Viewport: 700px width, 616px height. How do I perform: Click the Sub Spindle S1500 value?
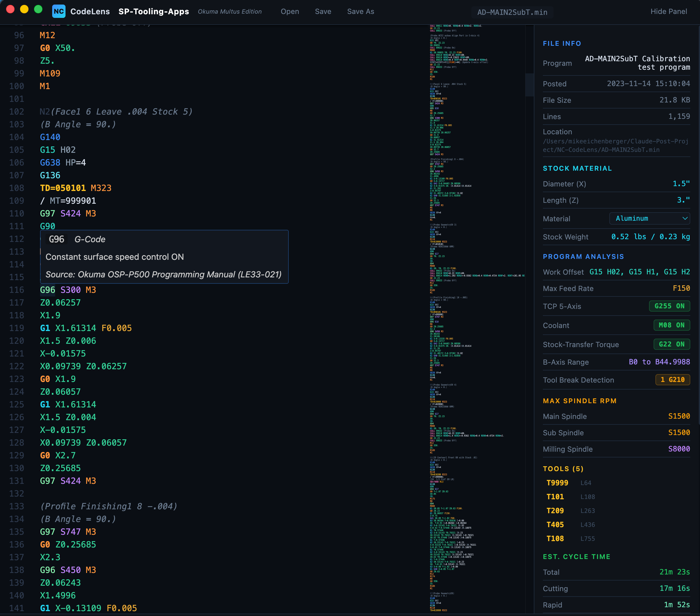[679, 433]
